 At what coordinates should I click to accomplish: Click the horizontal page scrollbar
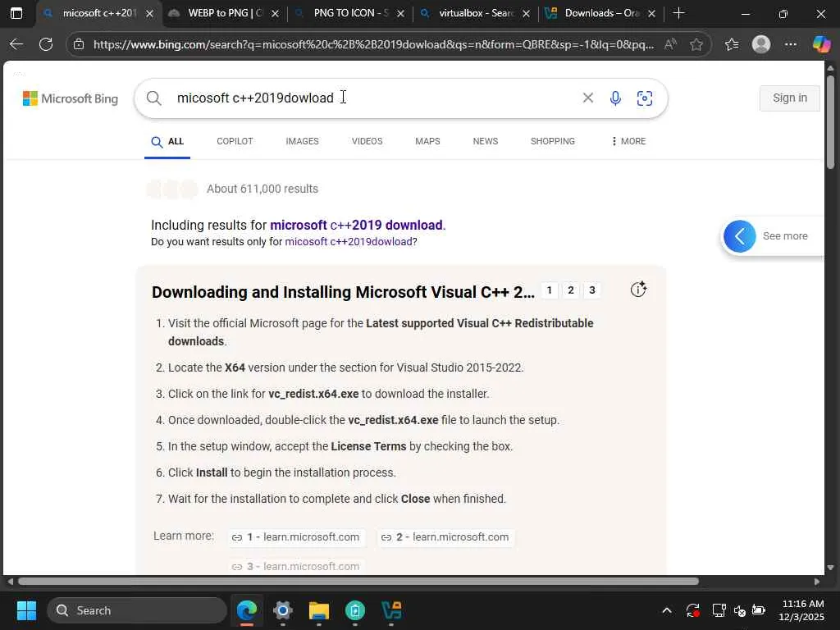[x=358, y=582]
